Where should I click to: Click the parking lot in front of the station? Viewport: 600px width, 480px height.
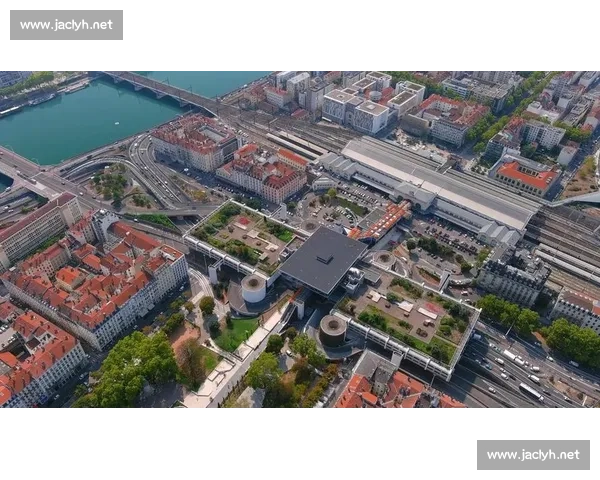(446, 237)
